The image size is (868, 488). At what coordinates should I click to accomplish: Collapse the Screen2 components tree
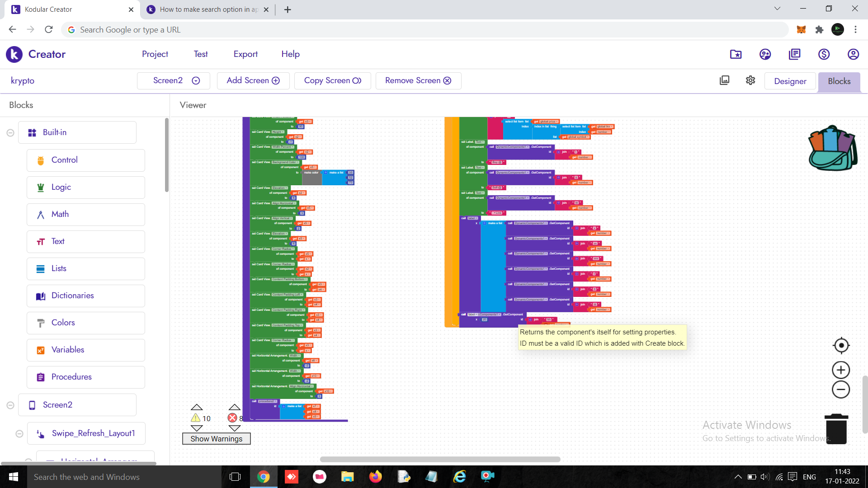(10, 405)
